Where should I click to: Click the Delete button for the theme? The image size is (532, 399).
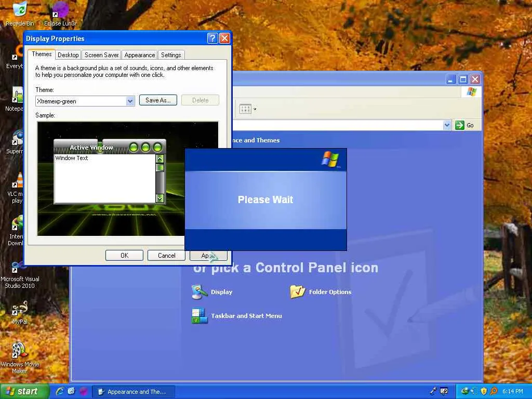point(200,100)
